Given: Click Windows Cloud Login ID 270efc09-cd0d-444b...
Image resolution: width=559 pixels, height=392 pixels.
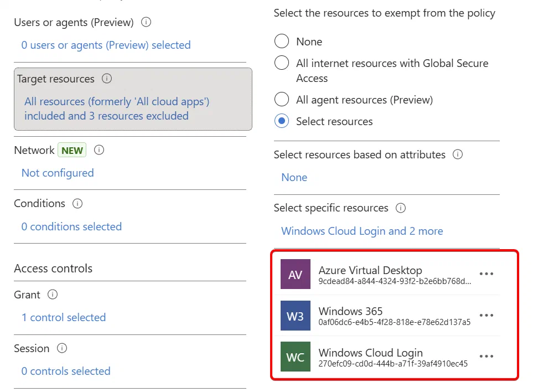Looking at the screenshot, I should [393, 363].
